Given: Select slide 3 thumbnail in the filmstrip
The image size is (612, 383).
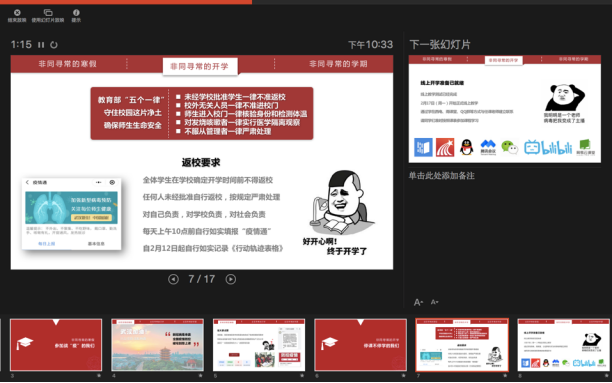Looking at the screenshot, I should 56,345.
